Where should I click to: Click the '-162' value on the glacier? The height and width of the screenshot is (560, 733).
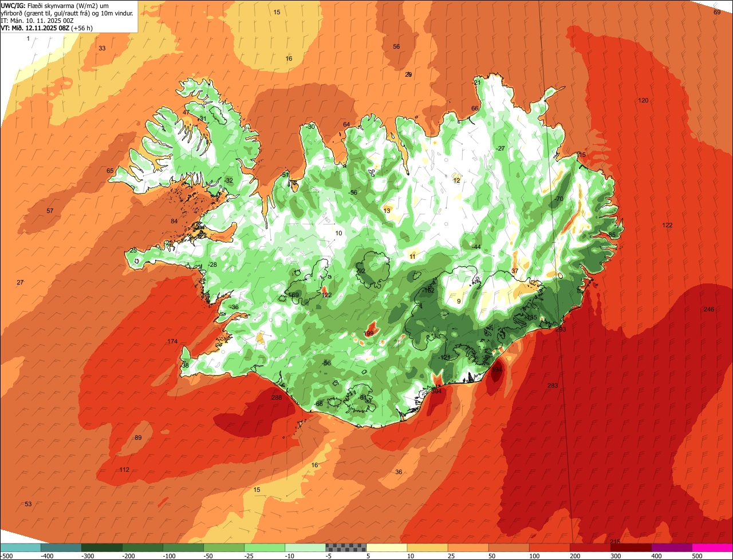tap(428, 290)
